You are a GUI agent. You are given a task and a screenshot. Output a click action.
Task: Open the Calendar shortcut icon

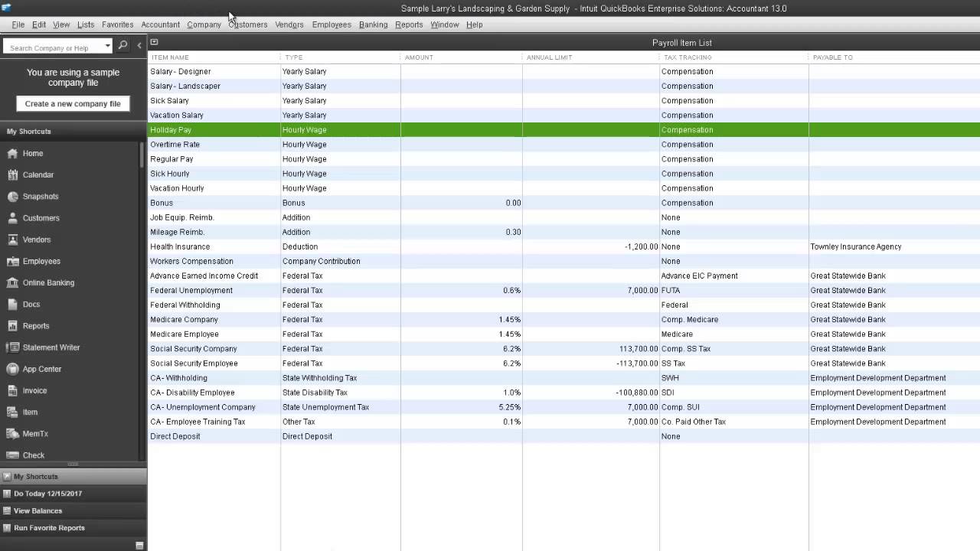coord(12,174)
